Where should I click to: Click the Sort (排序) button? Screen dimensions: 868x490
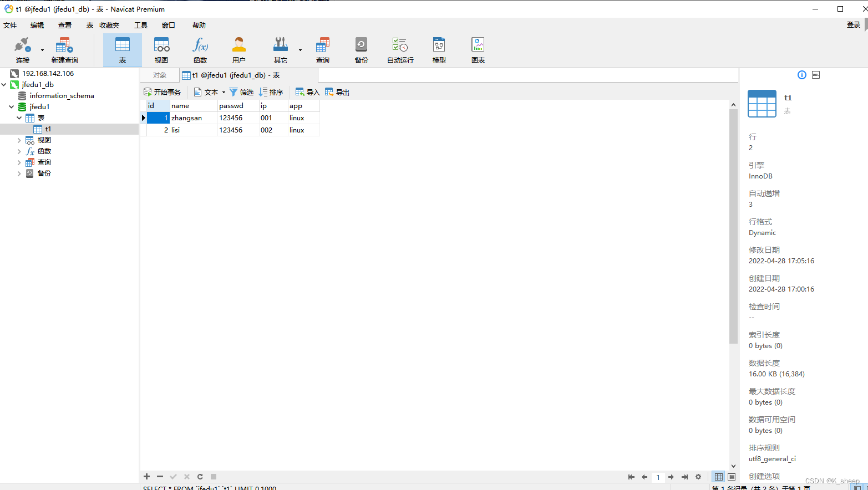[271, 93]
